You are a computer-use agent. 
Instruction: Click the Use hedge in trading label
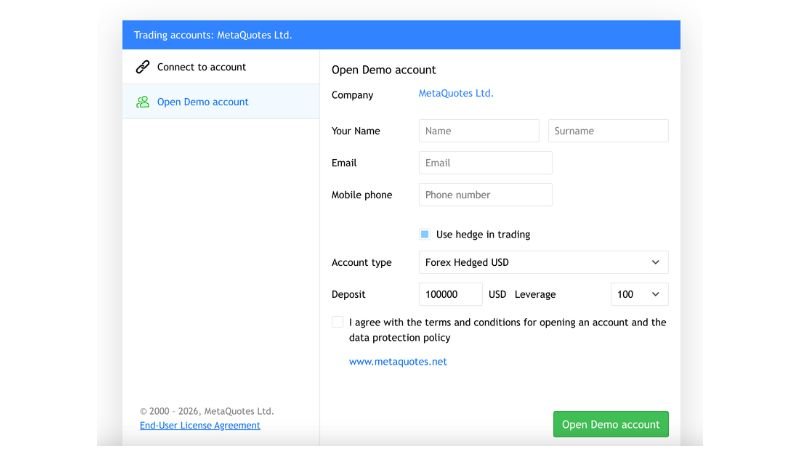483,234
